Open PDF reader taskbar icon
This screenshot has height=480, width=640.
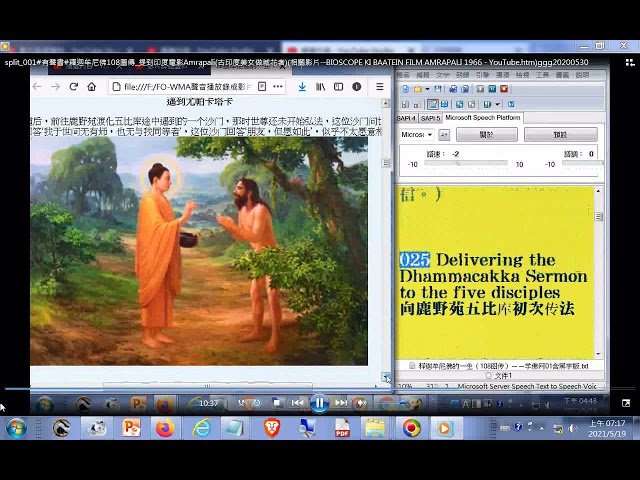click(x=342, y=428)
